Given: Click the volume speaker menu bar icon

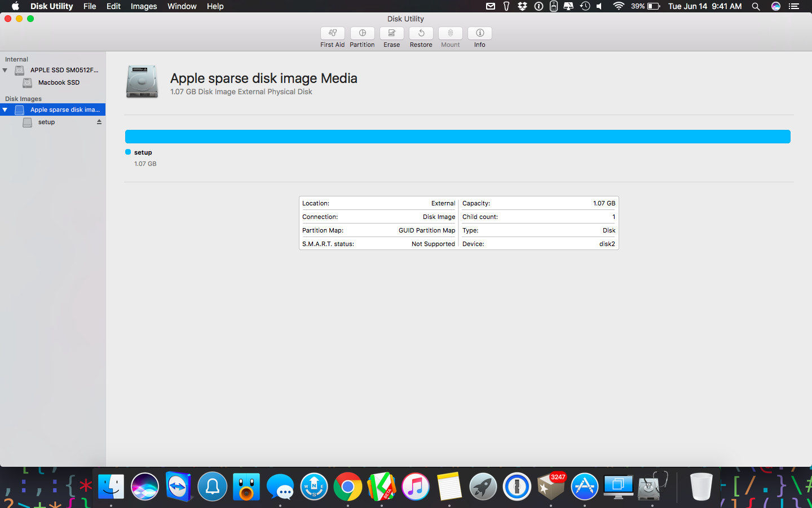Looking at the screenshot, I should pos(600,6).
